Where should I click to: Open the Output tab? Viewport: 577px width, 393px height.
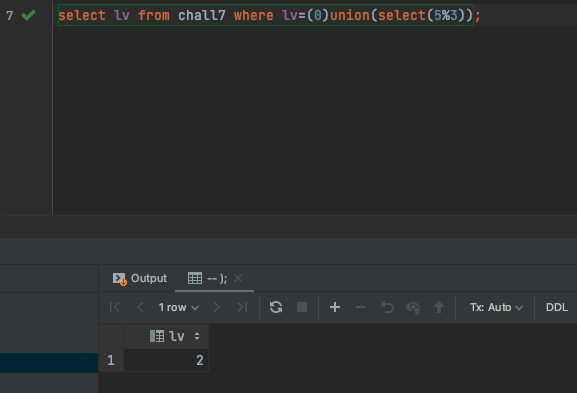(x=139, y=279)
